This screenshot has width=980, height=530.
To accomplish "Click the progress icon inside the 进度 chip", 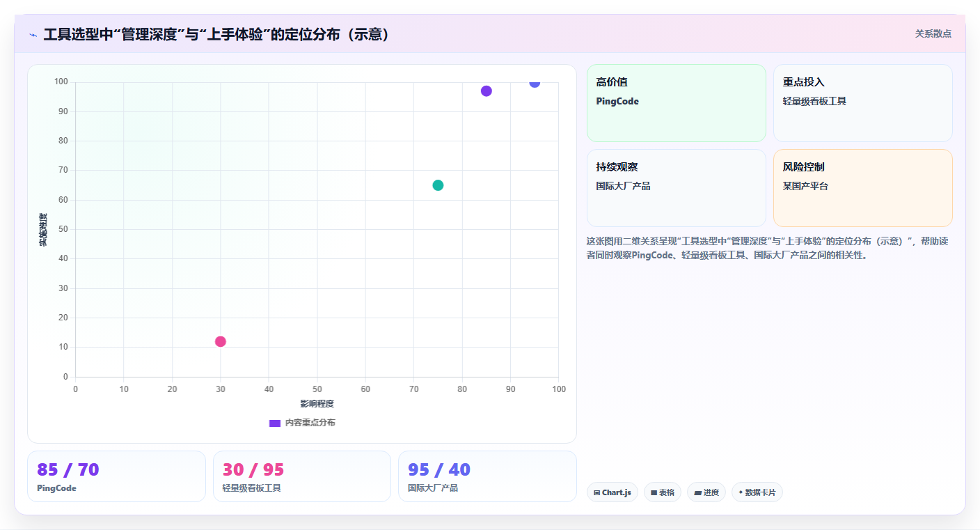I will click(697, 492).
